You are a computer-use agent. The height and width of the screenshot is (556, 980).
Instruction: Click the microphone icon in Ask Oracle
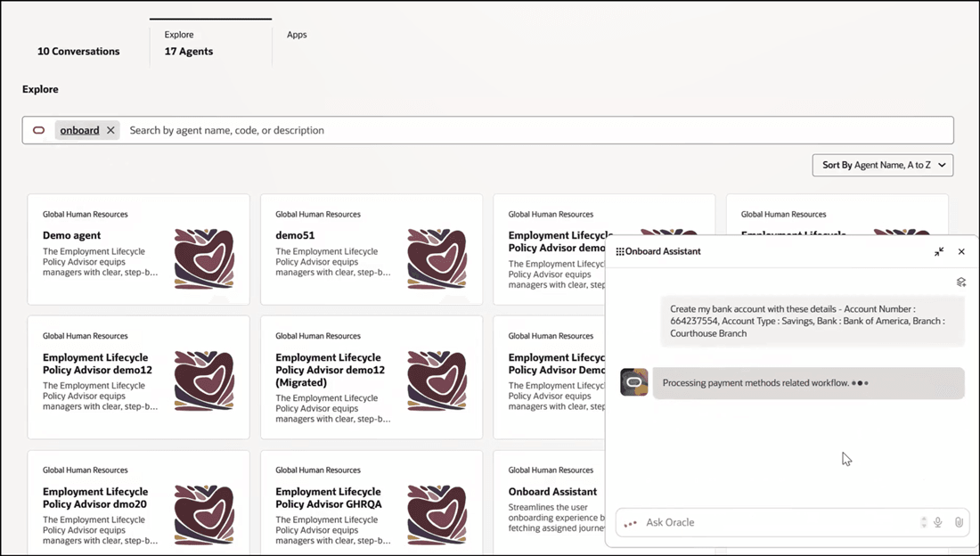(x=938, y=522)
